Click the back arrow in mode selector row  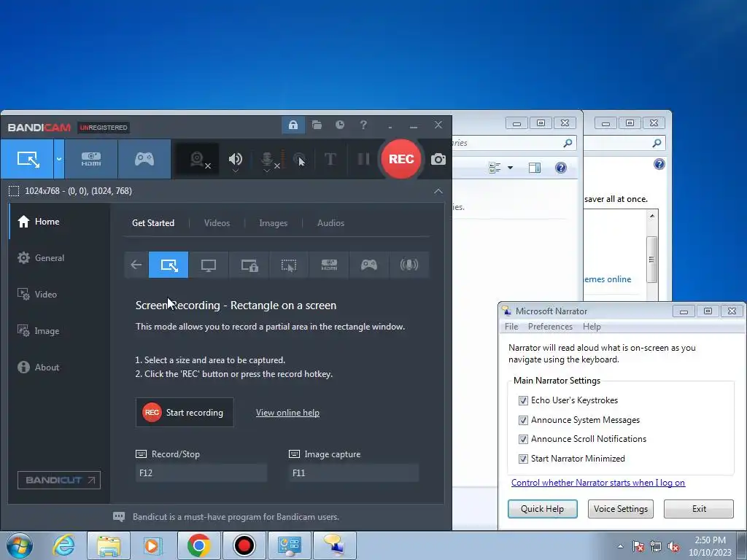(x=136, y=265)
